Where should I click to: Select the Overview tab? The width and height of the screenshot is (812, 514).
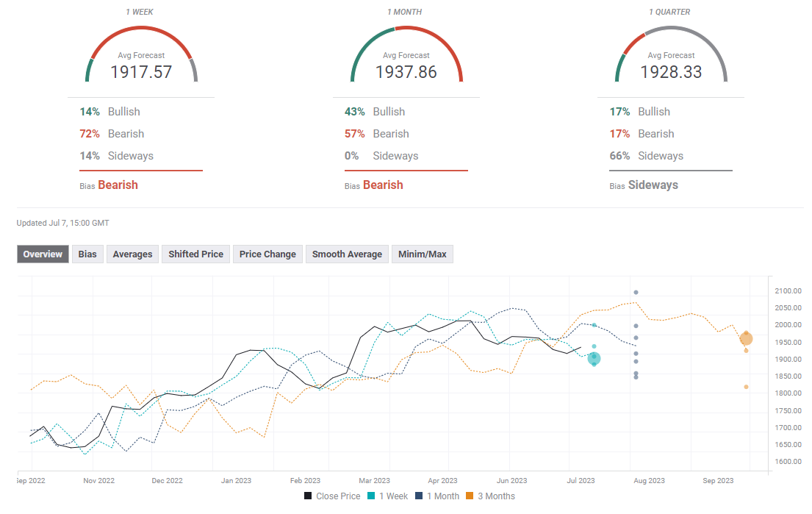coord(43,254)
